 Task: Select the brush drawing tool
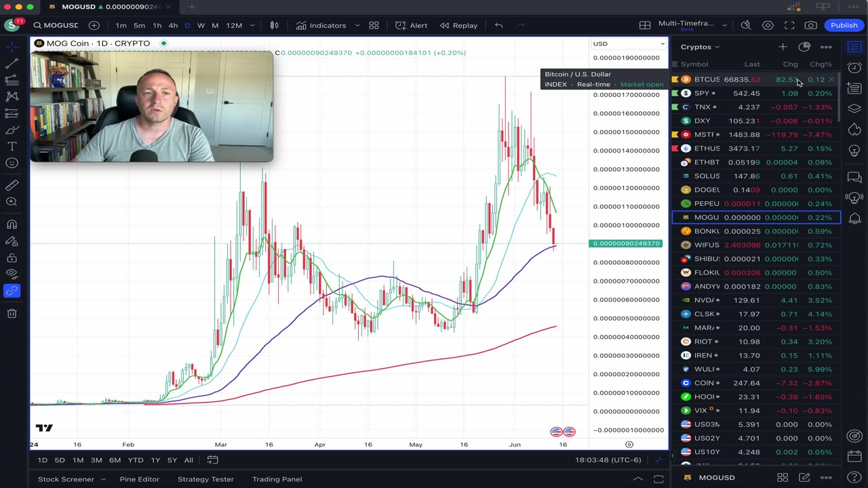point(12,130)
